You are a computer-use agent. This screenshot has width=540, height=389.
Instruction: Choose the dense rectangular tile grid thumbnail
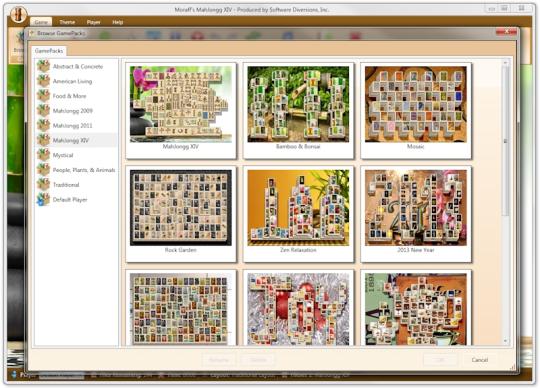(181, 308)
